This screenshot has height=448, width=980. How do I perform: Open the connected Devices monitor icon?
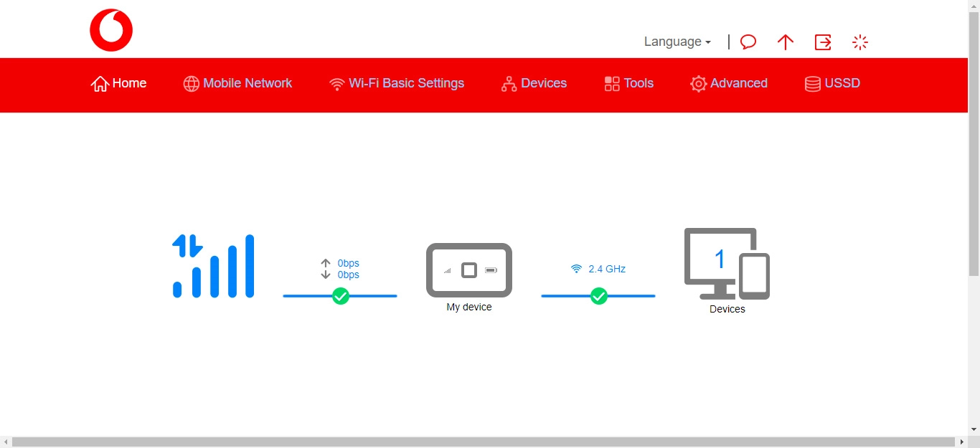[x=727, y=264]
